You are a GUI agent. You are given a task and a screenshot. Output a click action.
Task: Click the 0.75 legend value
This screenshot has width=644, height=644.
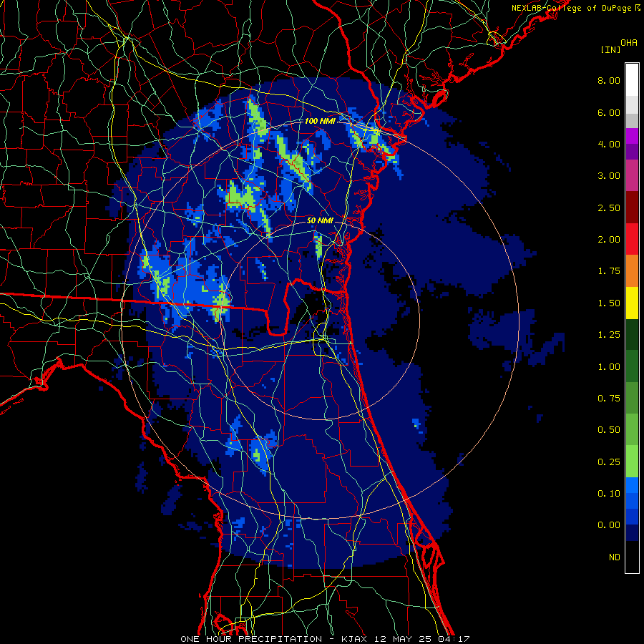point(609,399)
